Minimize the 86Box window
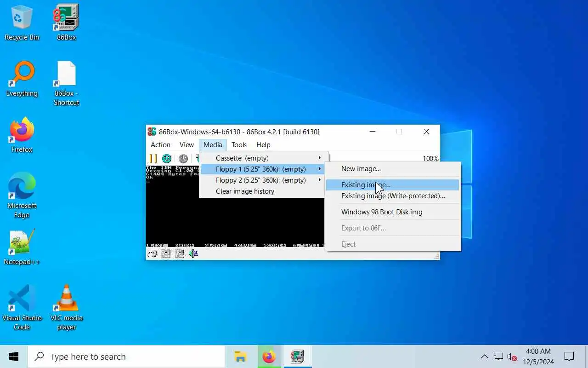Image resolution: width=588 pixels, height=368 pixels. (x=373, y=132)
